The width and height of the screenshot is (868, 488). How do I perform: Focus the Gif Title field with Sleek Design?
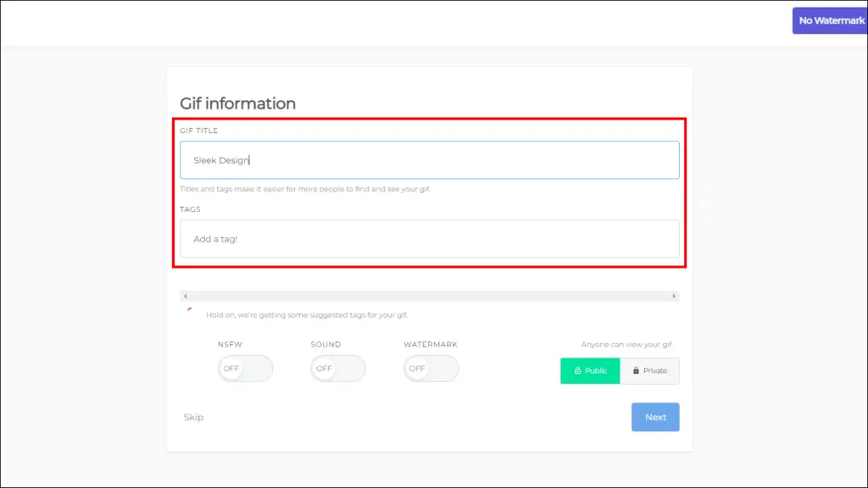pos(430,160)
